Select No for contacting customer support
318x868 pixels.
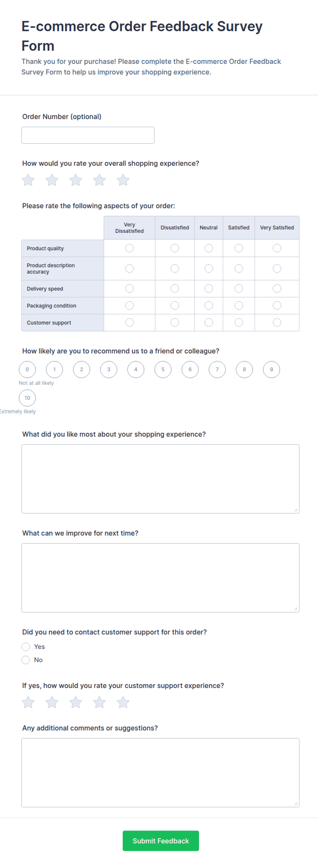pyautogui.click(x=26, y=660)
